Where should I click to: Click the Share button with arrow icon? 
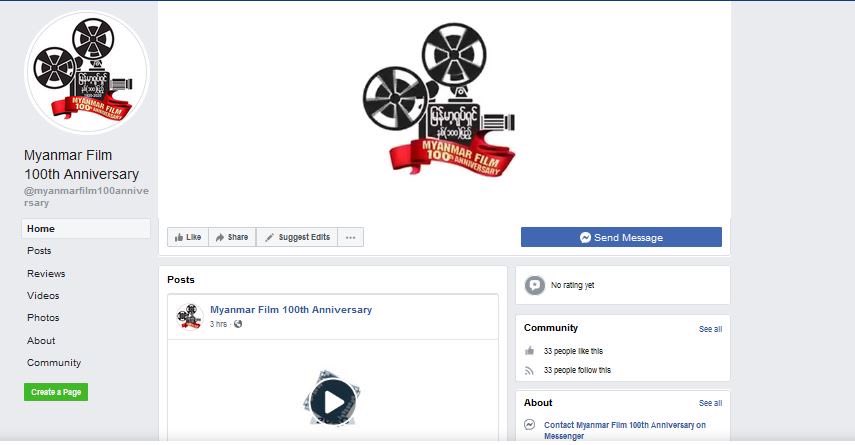pyautogui.click(x=231, y=237)
